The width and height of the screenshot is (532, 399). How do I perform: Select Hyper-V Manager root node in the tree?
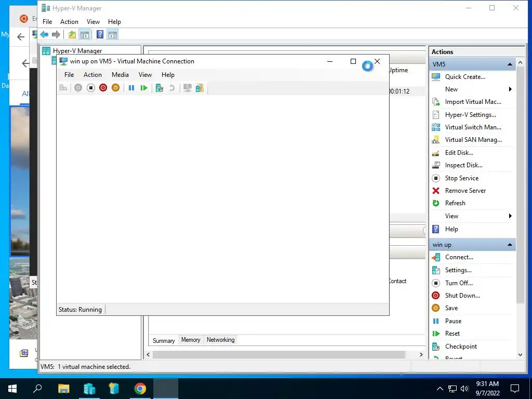pos(77,51)
